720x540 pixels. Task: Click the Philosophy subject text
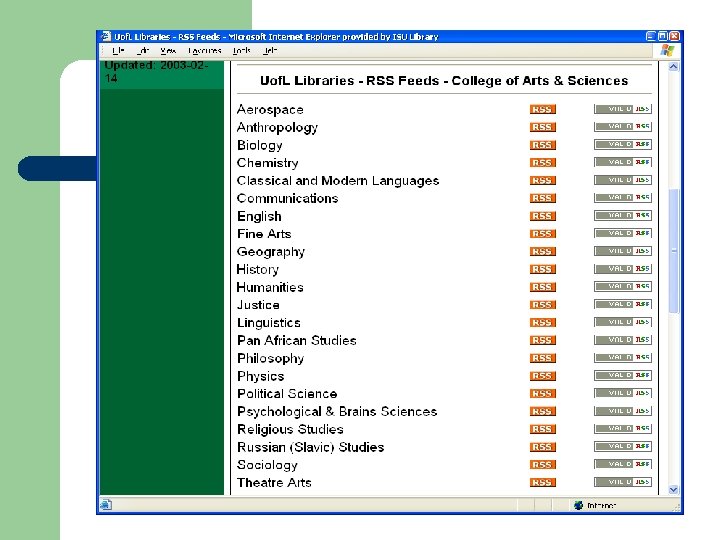tap(270, 359)
